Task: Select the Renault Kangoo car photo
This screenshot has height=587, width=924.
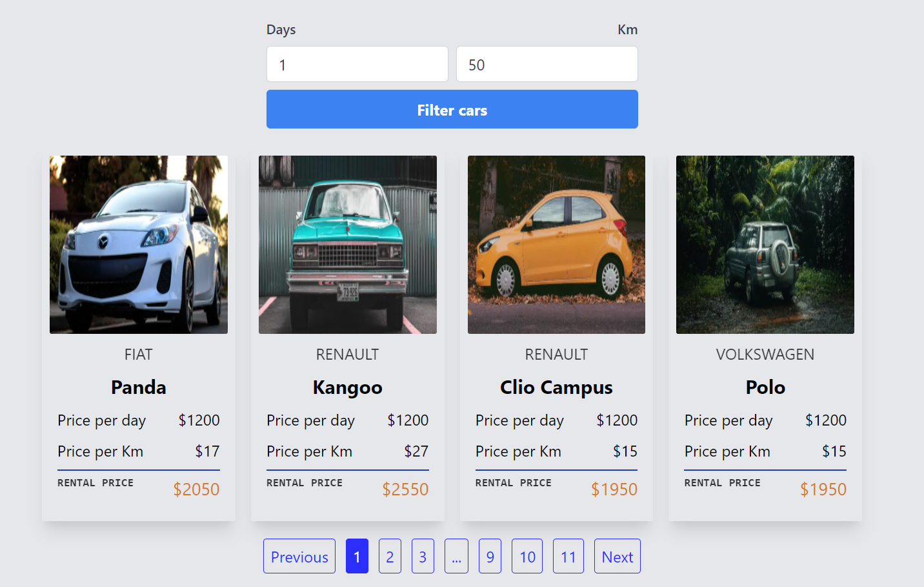Action: (347, 243)
